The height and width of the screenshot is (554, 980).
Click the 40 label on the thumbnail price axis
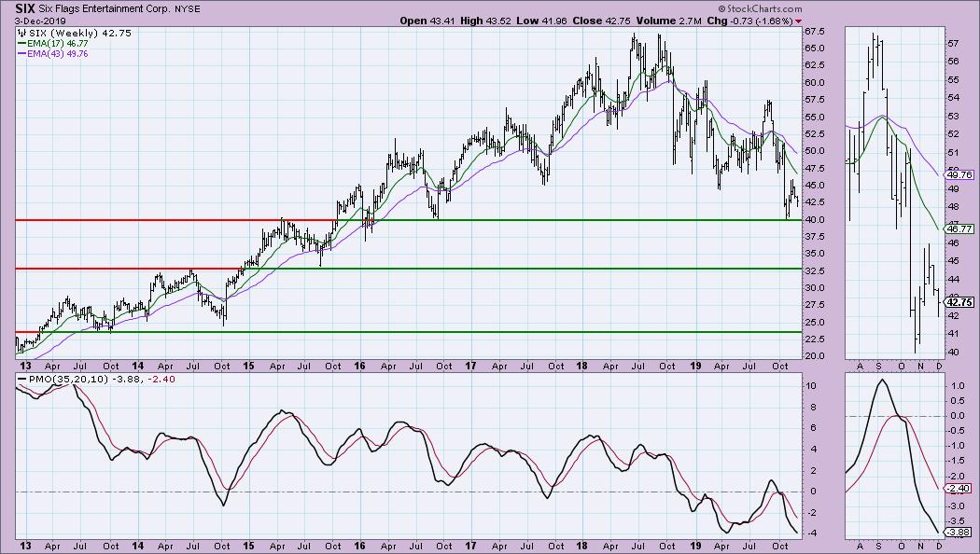[x=954, y=353]
